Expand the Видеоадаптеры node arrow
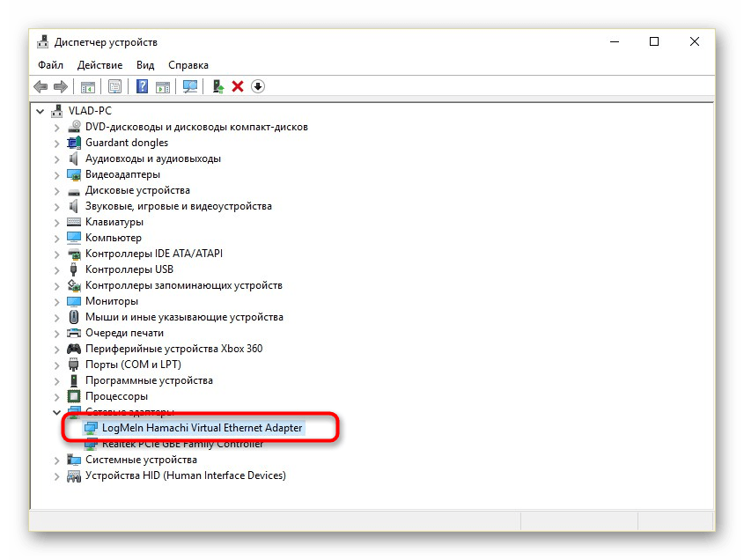 (x=57, y=174)
